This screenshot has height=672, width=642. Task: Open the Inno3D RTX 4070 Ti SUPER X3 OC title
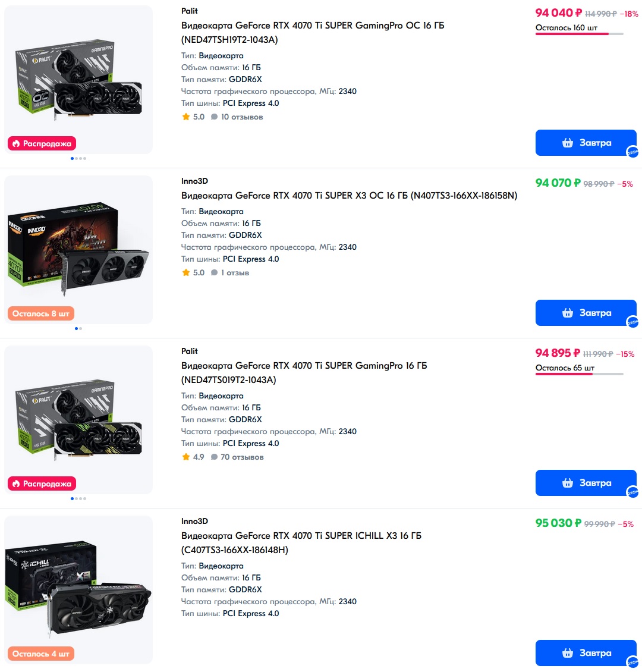coord(349,196)
